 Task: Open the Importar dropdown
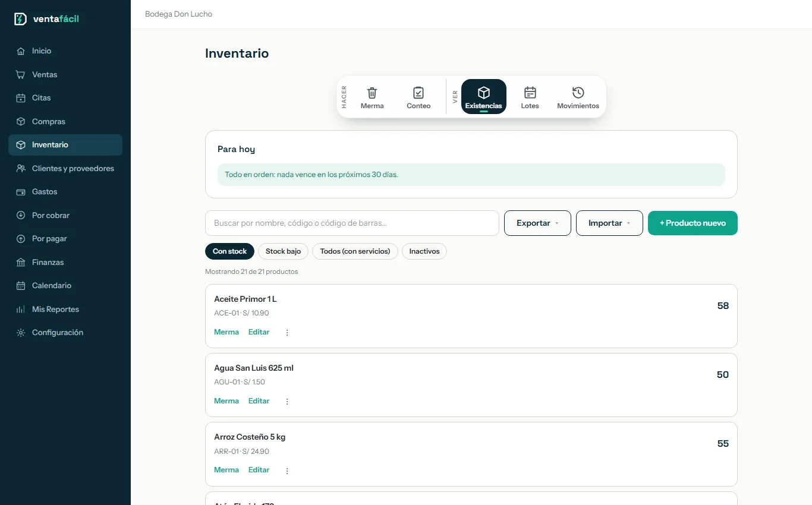point(609,223)
